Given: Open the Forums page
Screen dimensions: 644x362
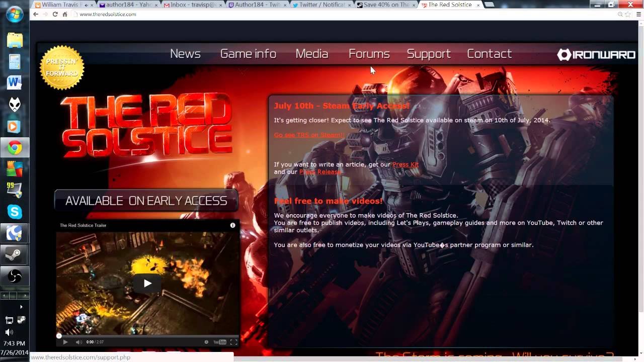Looking at the screenshot, I should tap(369, 54).
